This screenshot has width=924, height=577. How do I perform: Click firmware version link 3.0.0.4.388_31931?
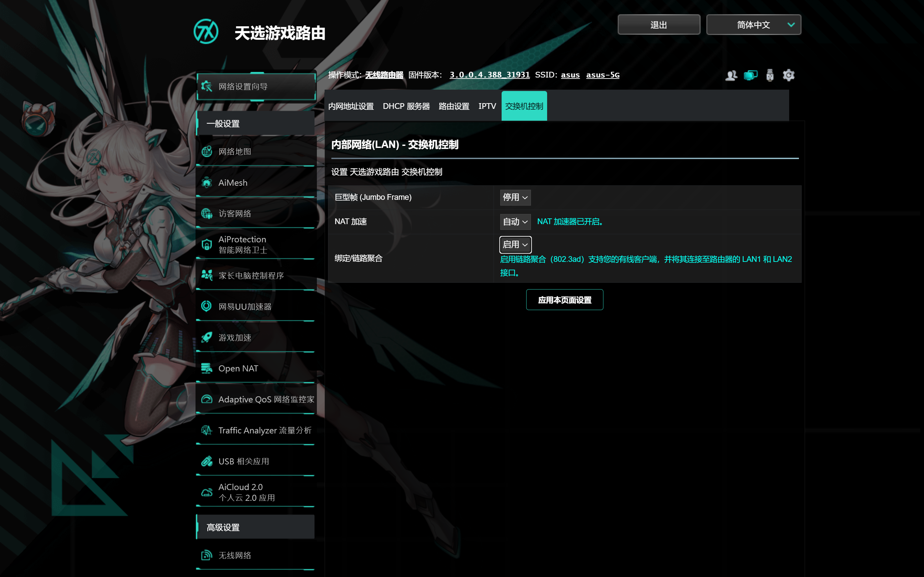coord(490,75)
